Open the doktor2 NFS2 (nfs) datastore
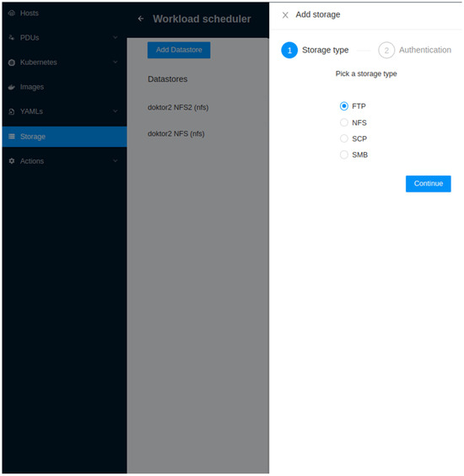Image resolution: width=464 pixels, height=476 pixels. 178,107
